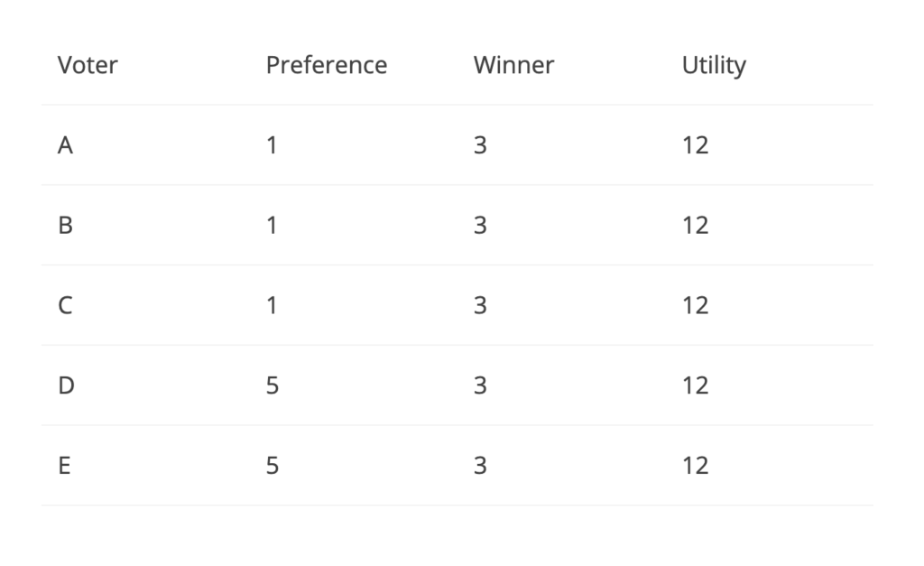
Task: Click utility value 12 in row D
Action: click(696, 385)
